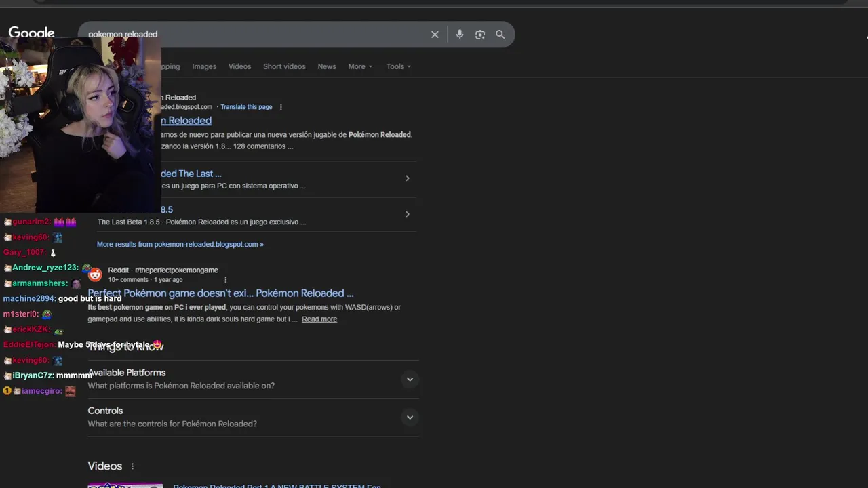The width and height of the screenshot is (868, 488).
Task: Expand the Available Platforms question
Action: tap(254, 379)
